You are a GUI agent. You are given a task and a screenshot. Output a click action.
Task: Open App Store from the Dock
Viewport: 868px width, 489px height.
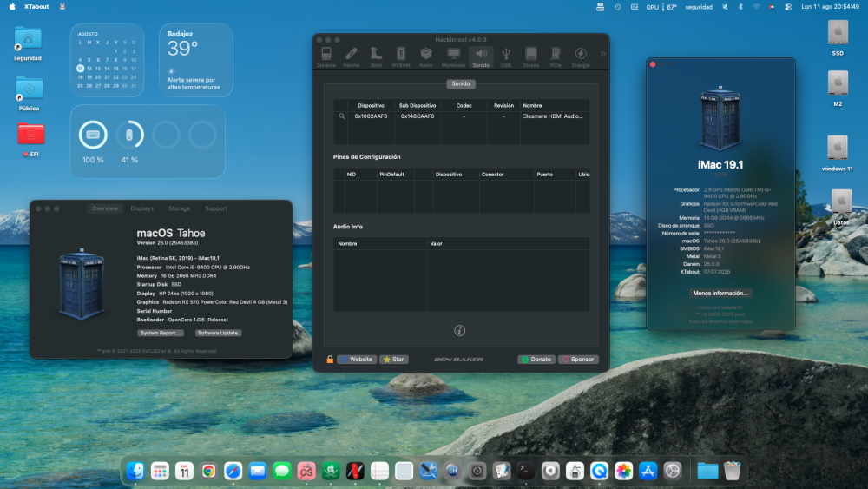click(x=648, y=471)
